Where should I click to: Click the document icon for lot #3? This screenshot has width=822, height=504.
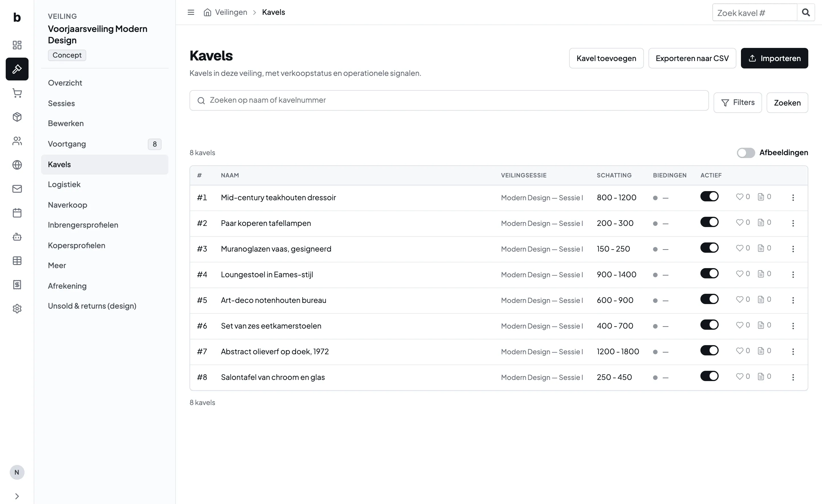[x=761, y=248]
